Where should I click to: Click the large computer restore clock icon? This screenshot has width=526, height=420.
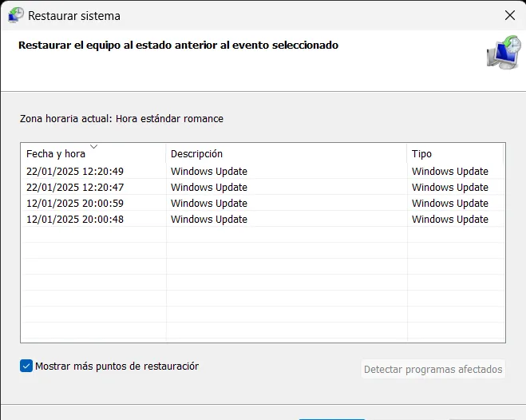click(504, 53)
